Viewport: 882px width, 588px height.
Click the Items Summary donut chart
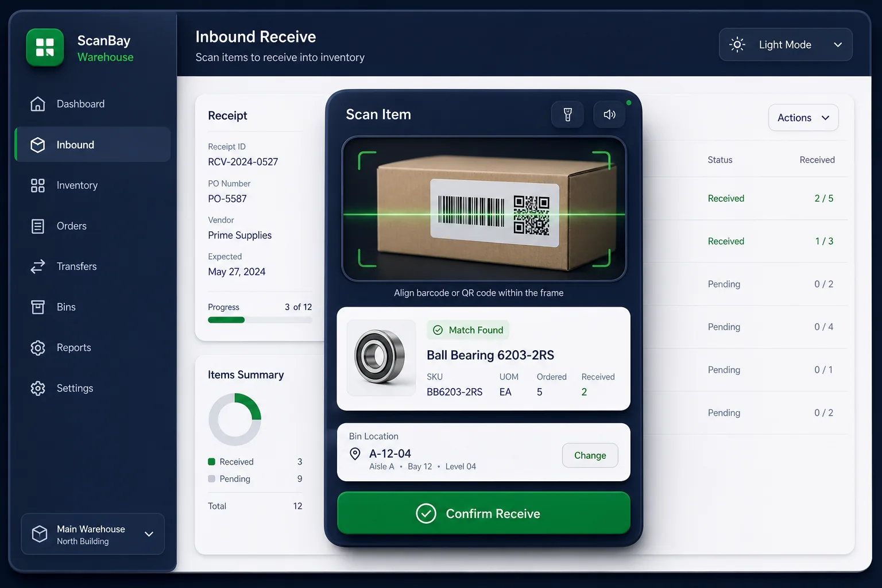[235, 419]
